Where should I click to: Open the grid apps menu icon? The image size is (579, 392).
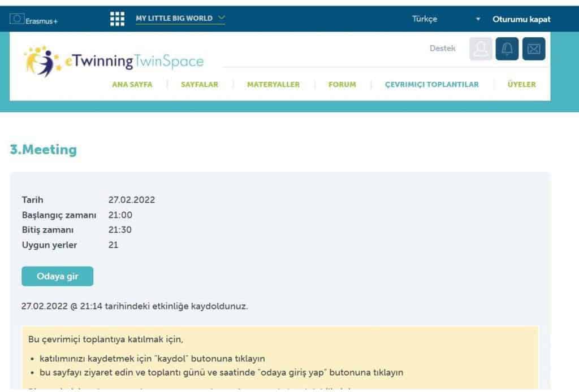click(x=117, y=19)
